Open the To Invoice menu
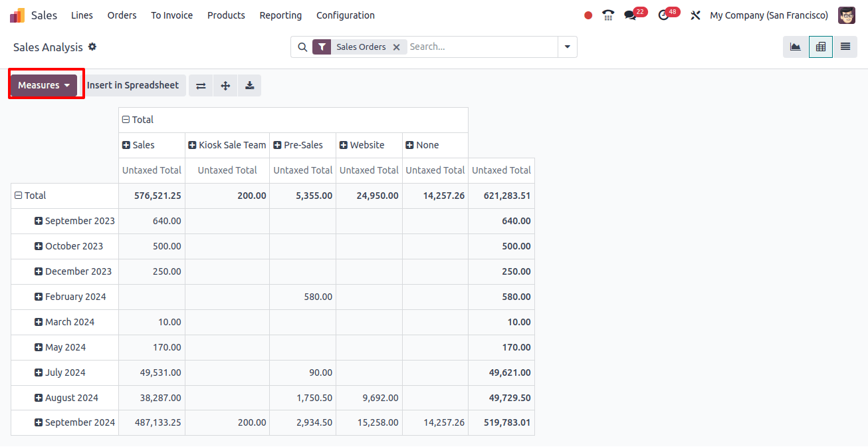This screenshot has height=447, width=868. 171,15
